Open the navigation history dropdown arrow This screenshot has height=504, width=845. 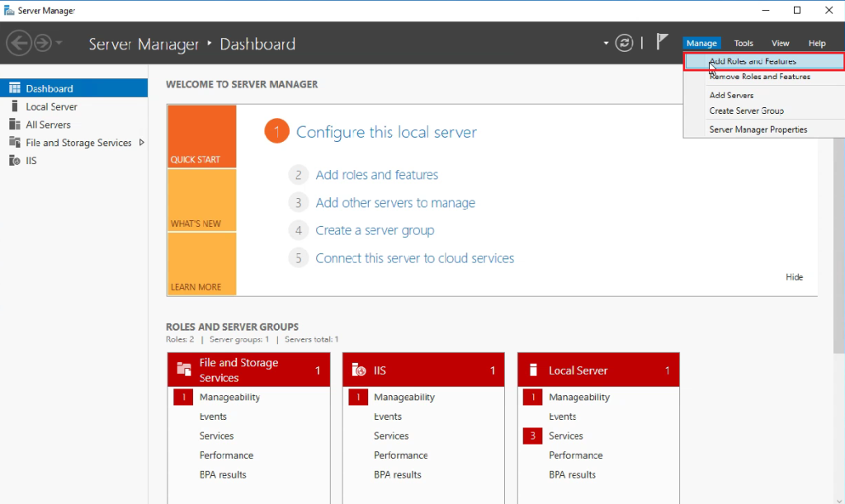pos(59,43)
